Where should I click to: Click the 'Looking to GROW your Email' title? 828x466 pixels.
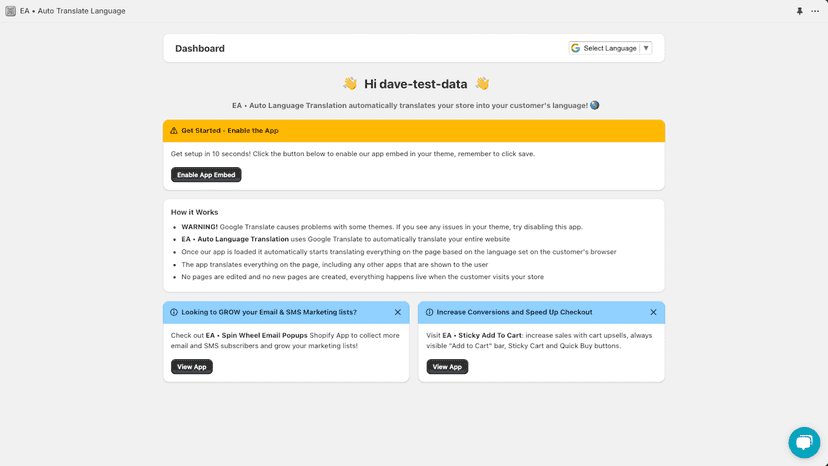[x=269, y=312]
